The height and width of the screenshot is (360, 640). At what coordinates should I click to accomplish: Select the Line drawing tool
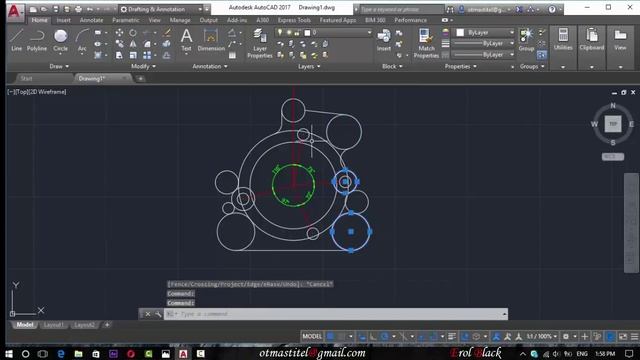pyautogui.click(x=16, y=40)
